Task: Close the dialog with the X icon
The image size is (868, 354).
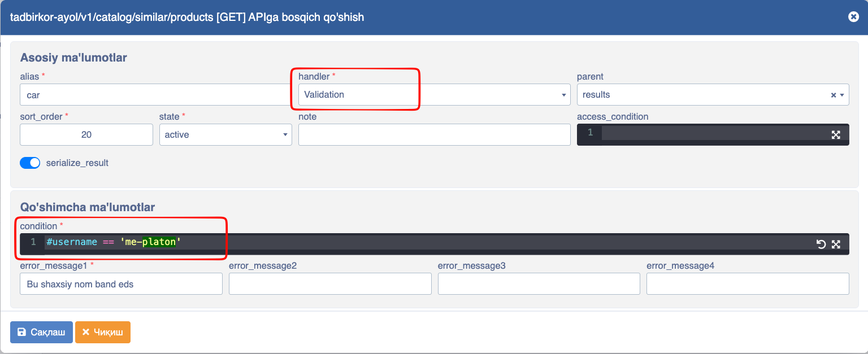Action: coord(853,17)
